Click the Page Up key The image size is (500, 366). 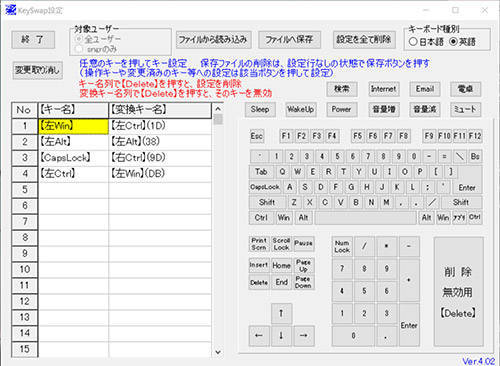click(x=303, y=265)
